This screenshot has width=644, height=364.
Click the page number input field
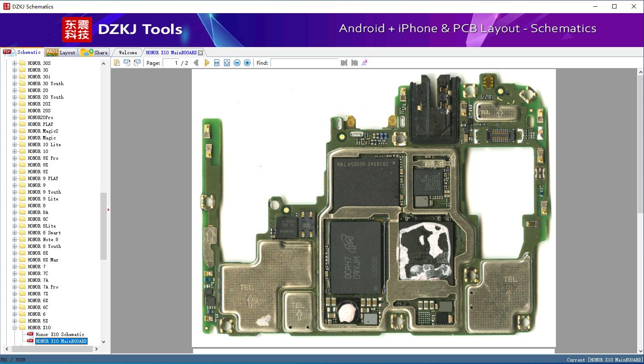click(171, 63)
